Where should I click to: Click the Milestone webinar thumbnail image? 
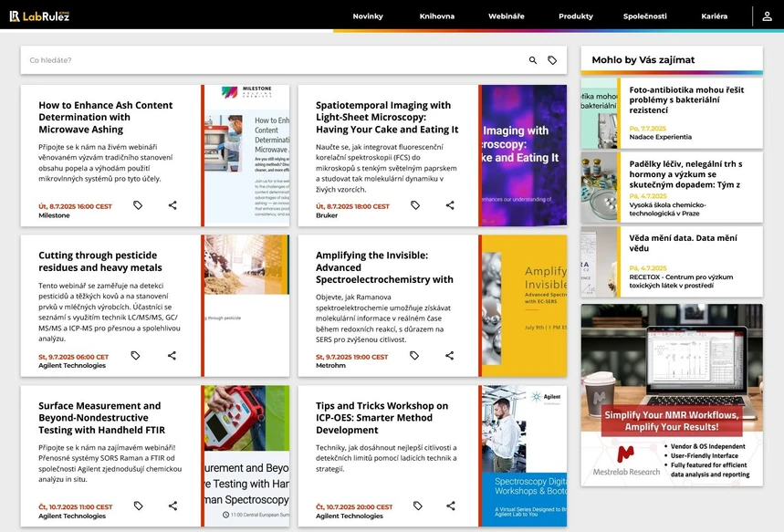[247, 155]
